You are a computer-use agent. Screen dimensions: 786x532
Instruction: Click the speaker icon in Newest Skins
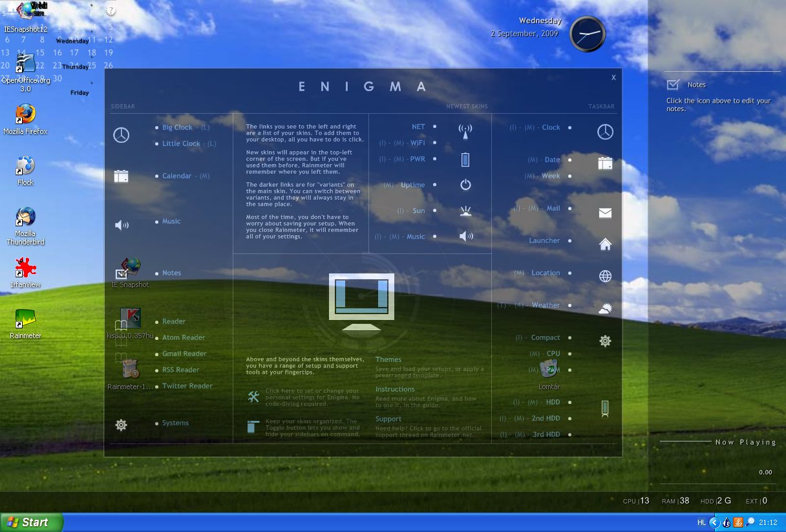coord(465,237)
